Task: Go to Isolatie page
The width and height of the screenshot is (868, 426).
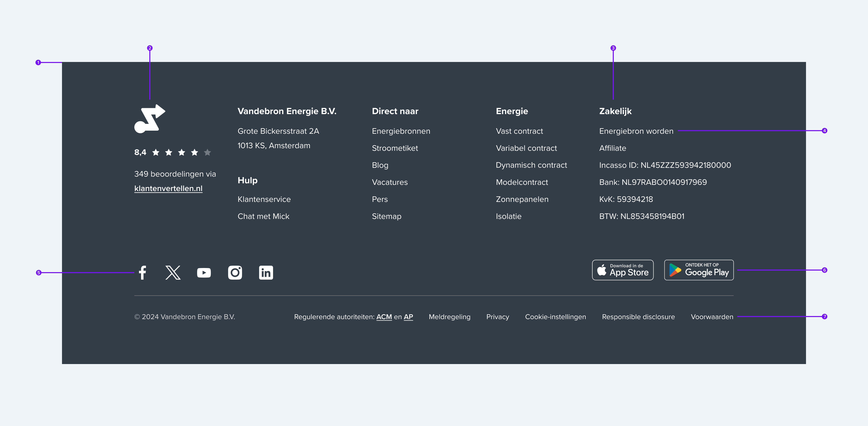Action: (x=508, y=216)
